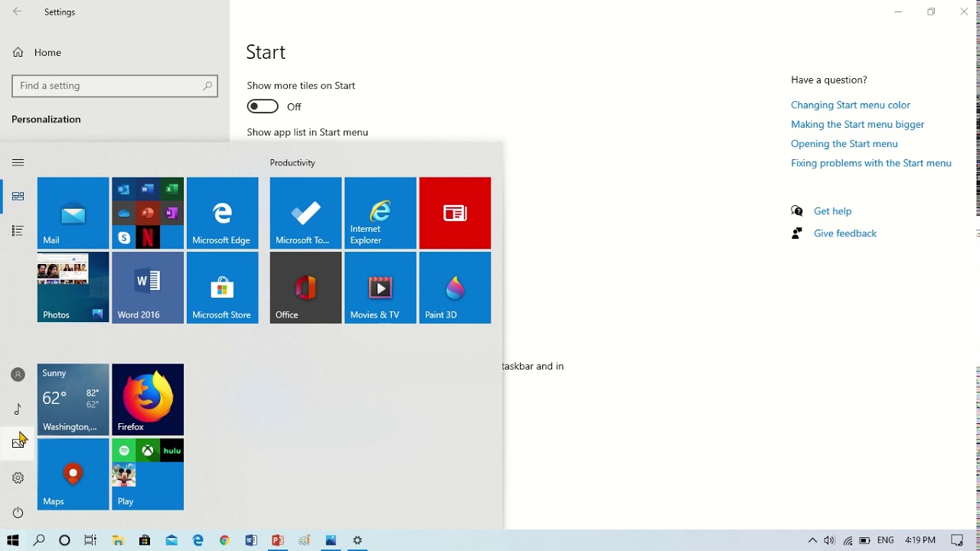Open the Play folder tile
This screenshot has height=551, width=980.
(148, 474)
